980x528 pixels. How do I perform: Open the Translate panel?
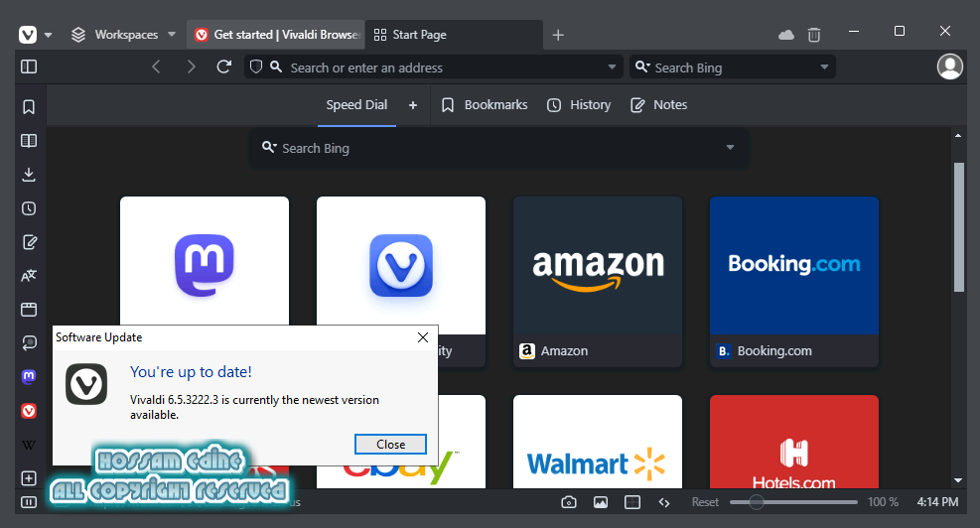click(x=29, y=276)
